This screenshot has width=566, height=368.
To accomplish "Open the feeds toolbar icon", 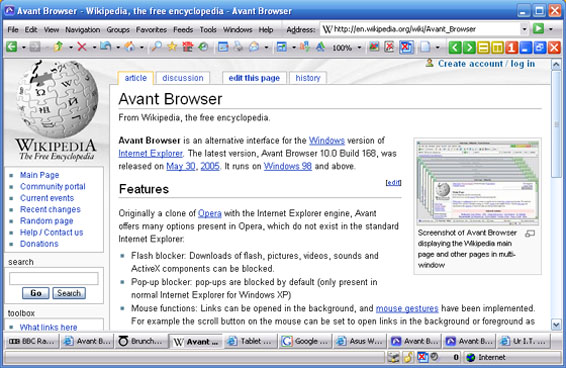I will (187, 47).
